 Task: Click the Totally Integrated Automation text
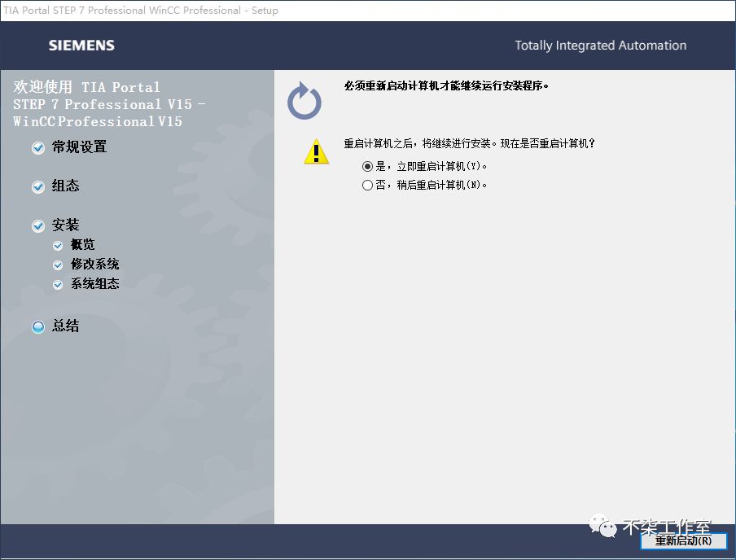pos(600,46)
